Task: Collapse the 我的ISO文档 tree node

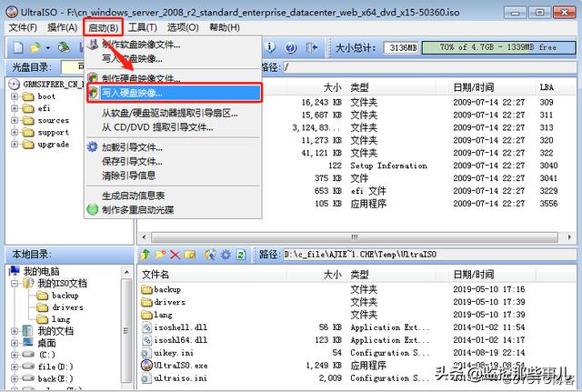Action: (x=15, y=284)
